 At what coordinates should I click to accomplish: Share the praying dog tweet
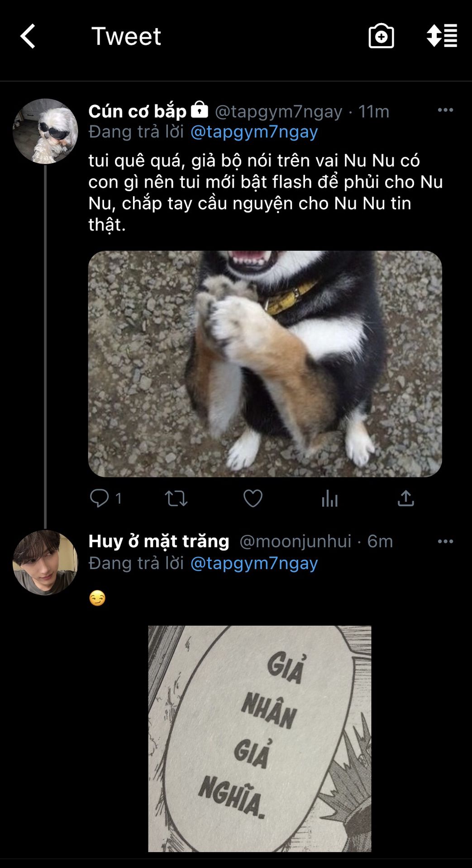(x=405, y=498)
